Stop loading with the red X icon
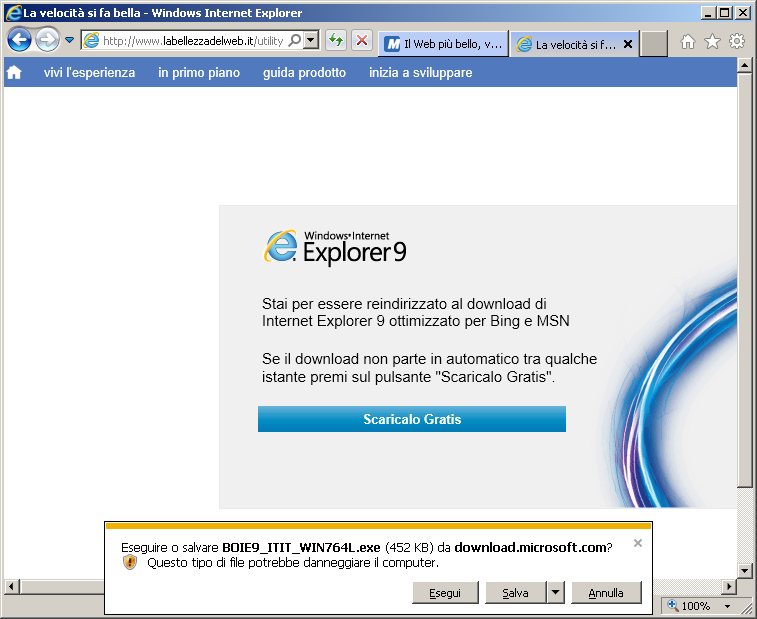 [362, 41]
